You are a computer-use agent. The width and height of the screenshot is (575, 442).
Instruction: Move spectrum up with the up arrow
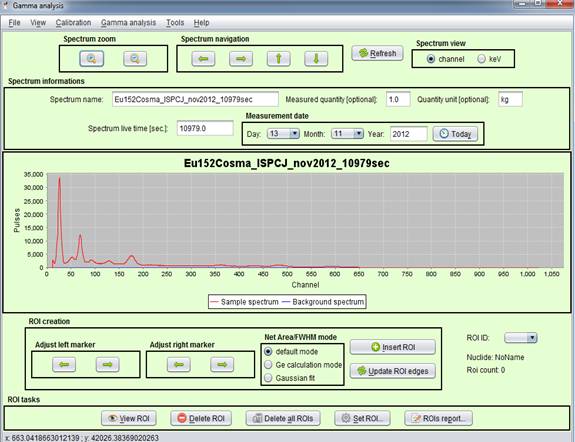tap(279, 59)
